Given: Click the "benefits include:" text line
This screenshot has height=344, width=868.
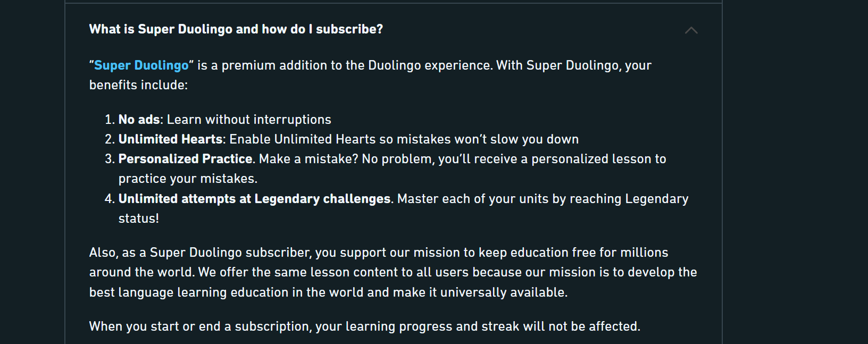Looking at the screenshot, I should pyautogui.click(x=138, y=85).
